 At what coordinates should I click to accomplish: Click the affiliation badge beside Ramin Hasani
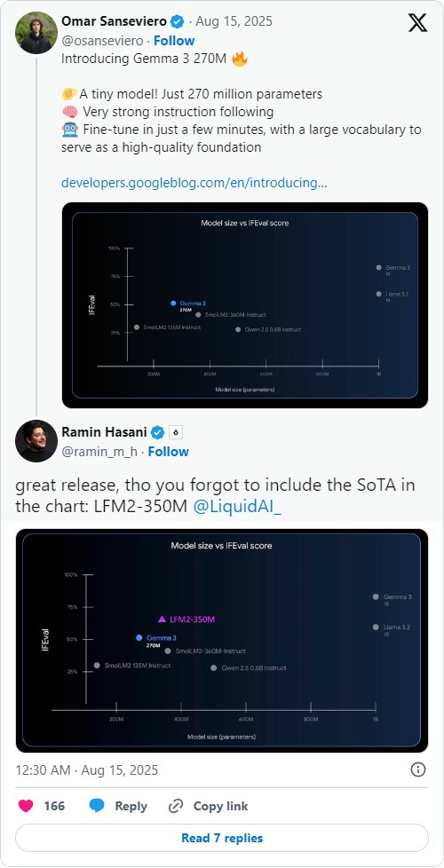coord(176,432)
